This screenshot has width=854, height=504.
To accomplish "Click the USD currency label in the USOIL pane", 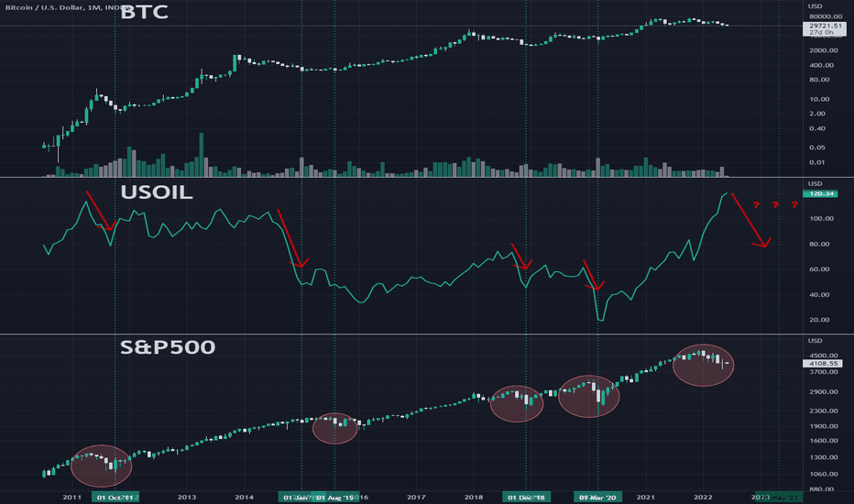I will click(x=815, y=183).
